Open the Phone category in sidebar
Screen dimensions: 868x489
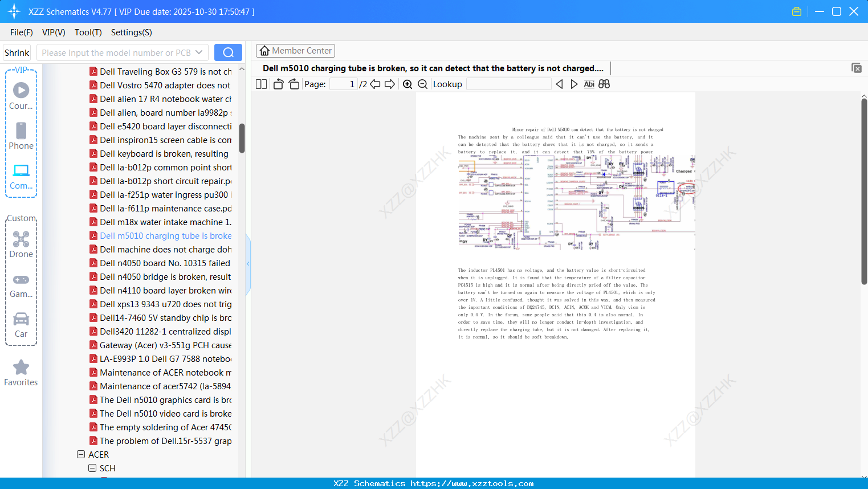pos(21,136)
